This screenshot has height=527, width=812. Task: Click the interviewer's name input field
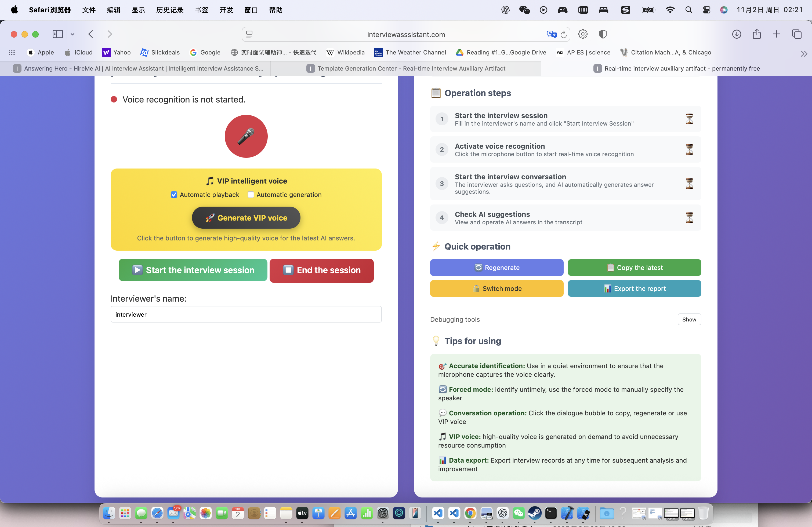point(246,314)
